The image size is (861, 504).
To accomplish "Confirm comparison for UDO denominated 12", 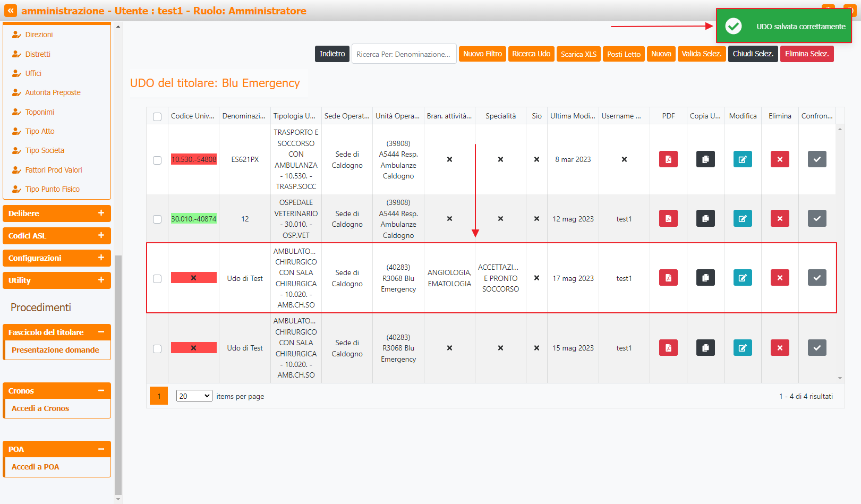I will point(817,218).
